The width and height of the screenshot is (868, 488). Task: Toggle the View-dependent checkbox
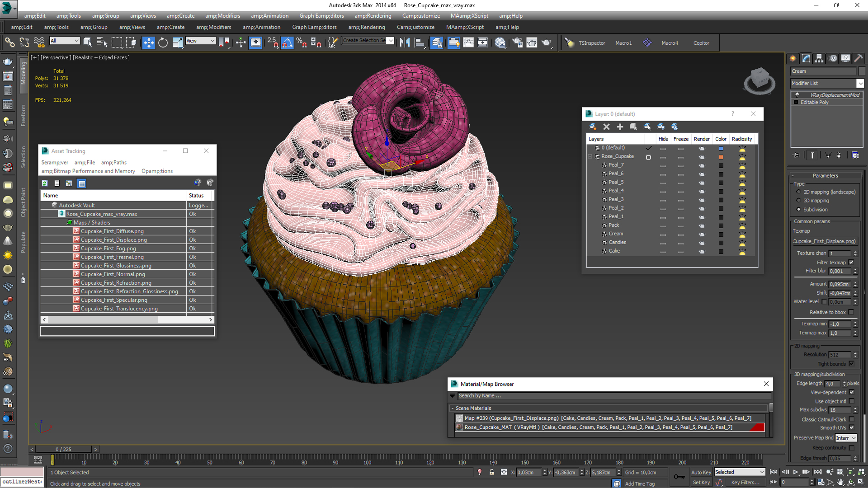click(852, 392)
